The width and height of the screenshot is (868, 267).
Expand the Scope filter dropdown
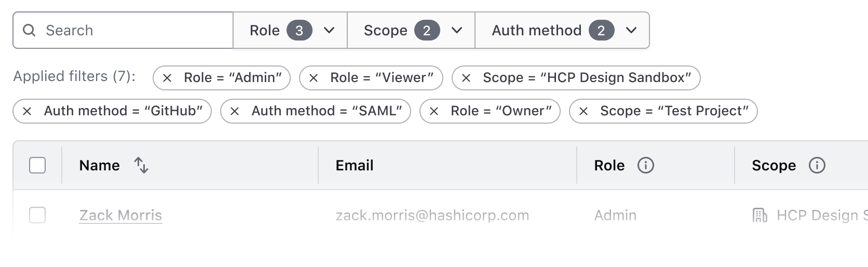(411, 31)
